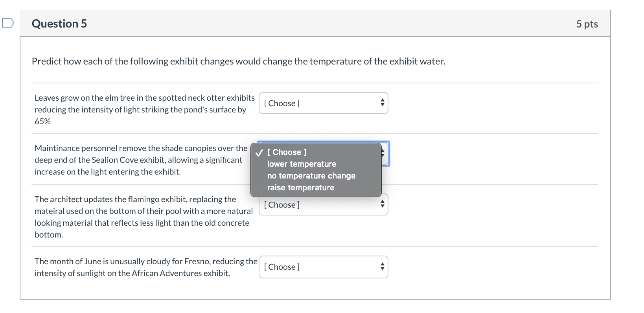Click the "Question 5" heading

point(59,24)
